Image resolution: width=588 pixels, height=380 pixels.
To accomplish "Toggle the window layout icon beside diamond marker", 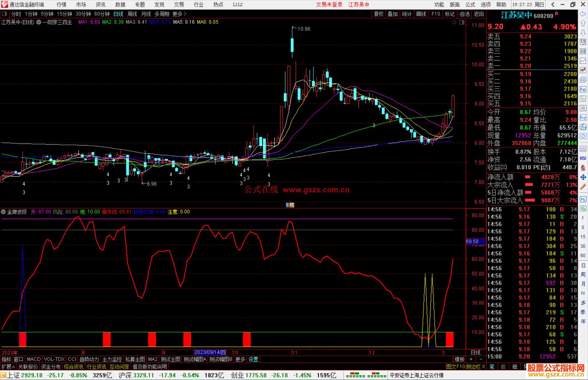I will [462, 22].
